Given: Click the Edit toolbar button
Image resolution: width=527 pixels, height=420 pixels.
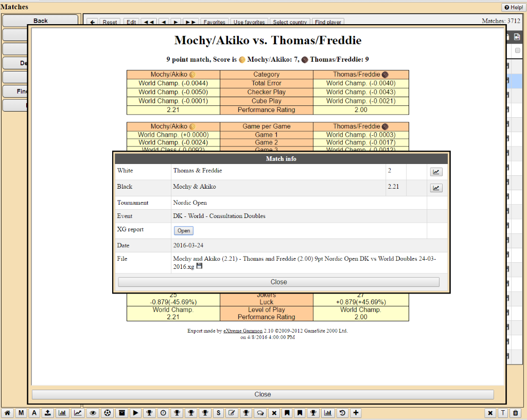Looking at the screenshot, I should pyautogui.click(x=131, y=22).
